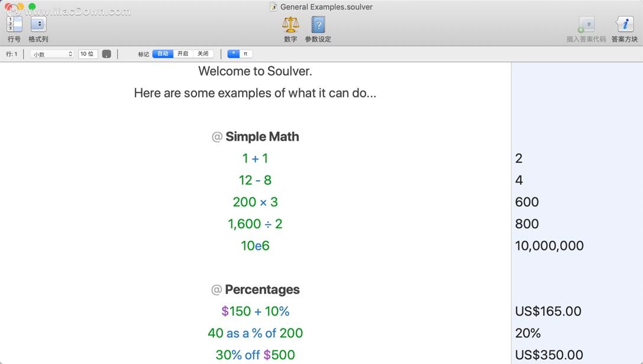The height and width of the screenshot is (364, 643).
Task: Click the '10e6' expression line
Action: click(x=255, y=246)
